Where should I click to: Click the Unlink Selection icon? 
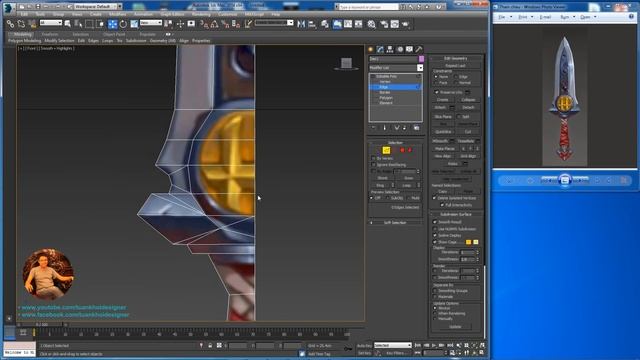(21, 24)
